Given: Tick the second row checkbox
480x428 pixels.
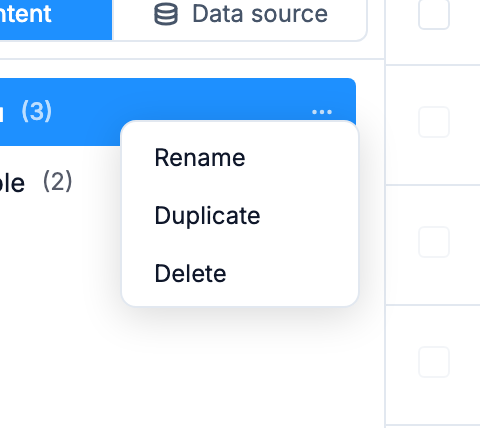Looking at the screenshot, I should pyautogui.click(x=434, y=122).
